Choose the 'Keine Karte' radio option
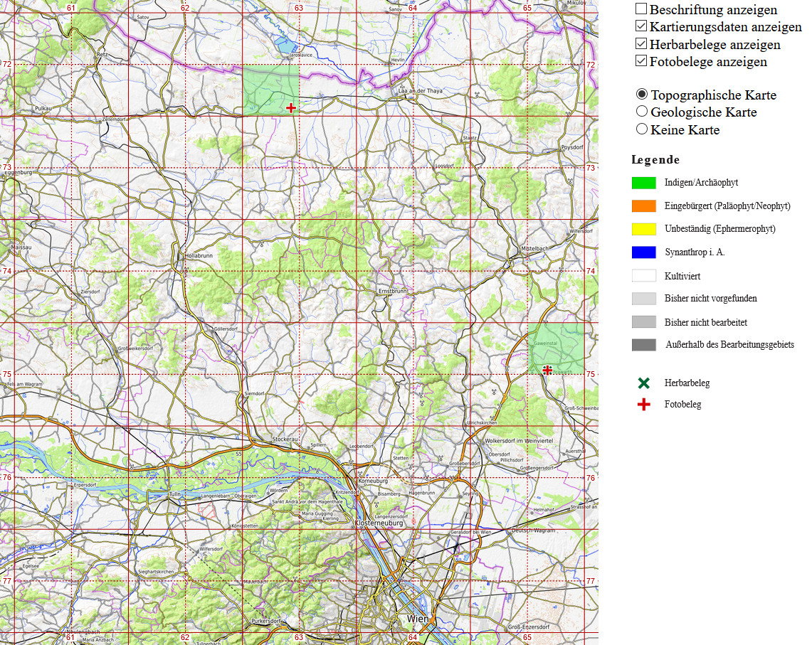812x645 pixels. (x=642, y=129)
